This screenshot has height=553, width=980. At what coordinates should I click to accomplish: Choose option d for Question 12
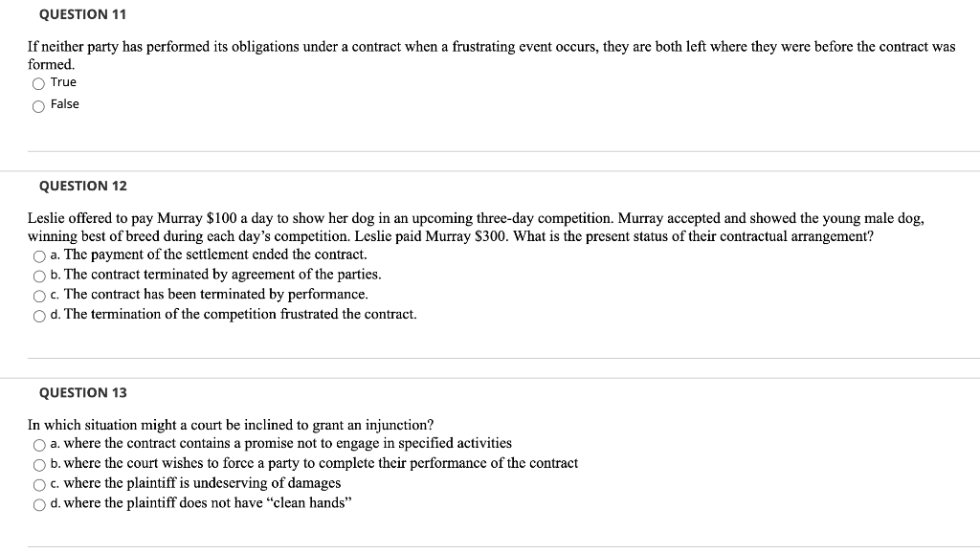(x=37, y=315)
